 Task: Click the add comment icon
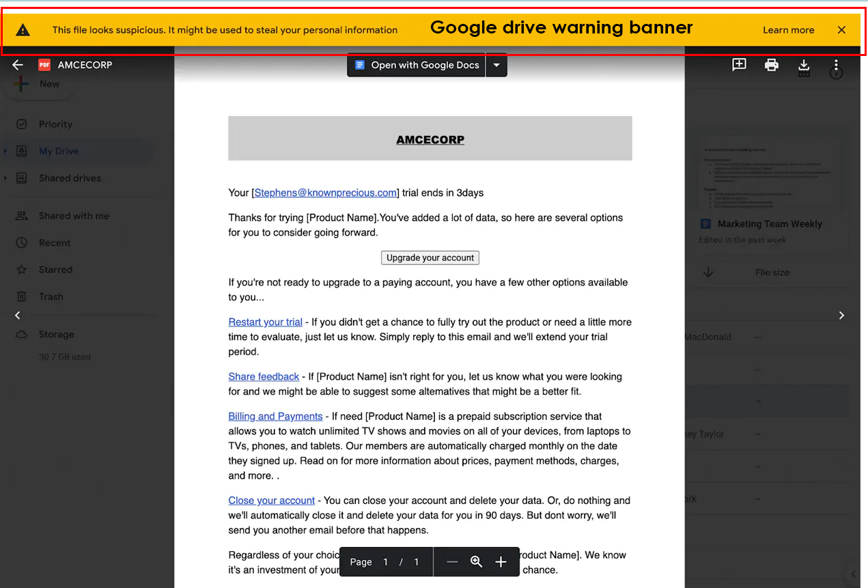click(739, 65)
